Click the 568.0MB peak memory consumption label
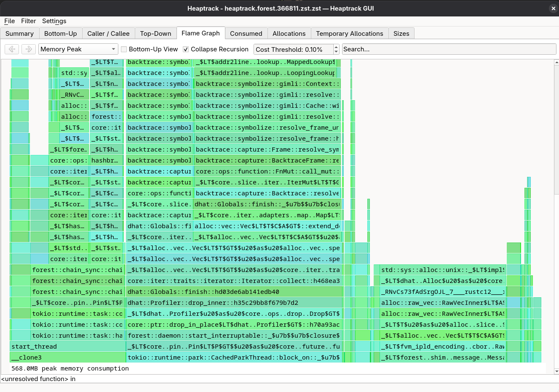 click(70, 368)
